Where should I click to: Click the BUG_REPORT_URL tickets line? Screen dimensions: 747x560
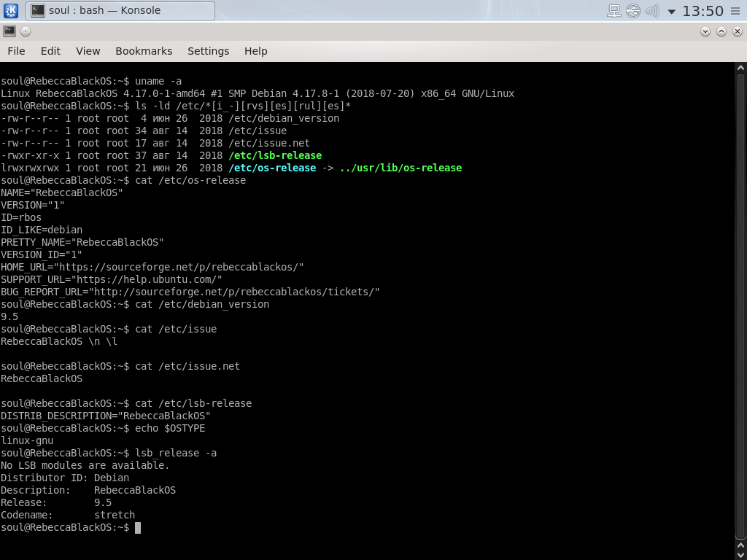(x=190, y=292)
